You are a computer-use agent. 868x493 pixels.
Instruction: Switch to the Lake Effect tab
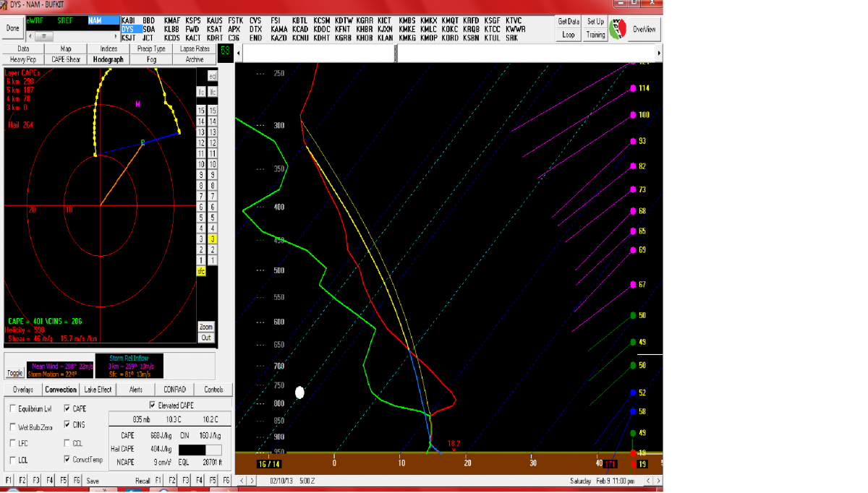[x=98, y=390]
